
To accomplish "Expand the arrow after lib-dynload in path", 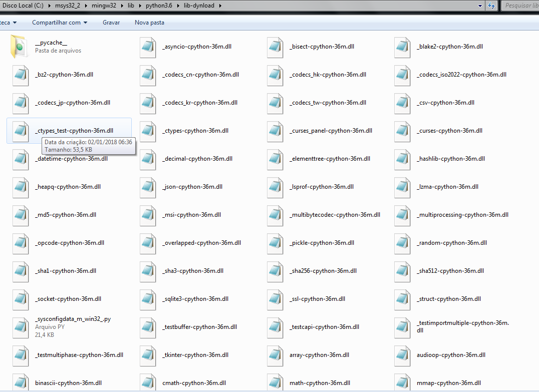I will (220, 6).
